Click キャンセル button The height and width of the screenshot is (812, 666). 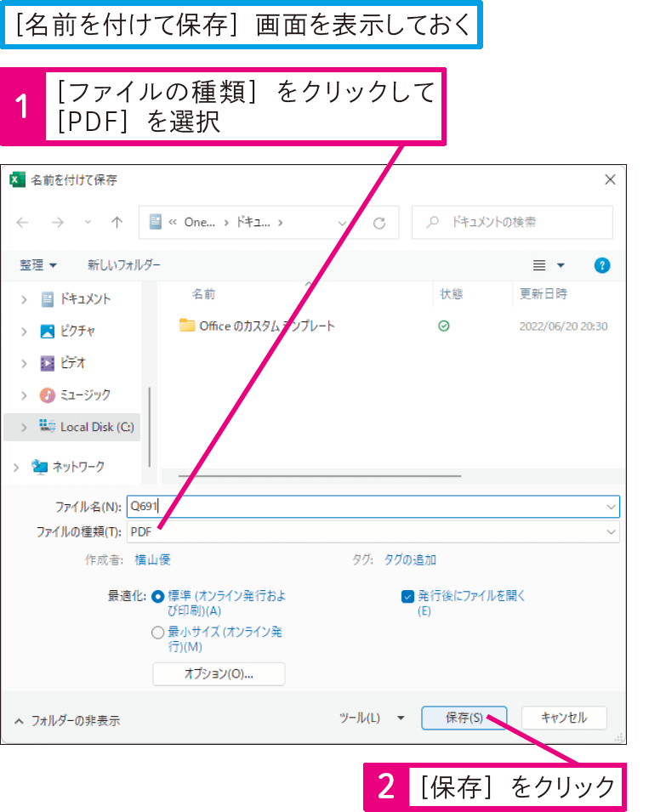coord(564,718)
